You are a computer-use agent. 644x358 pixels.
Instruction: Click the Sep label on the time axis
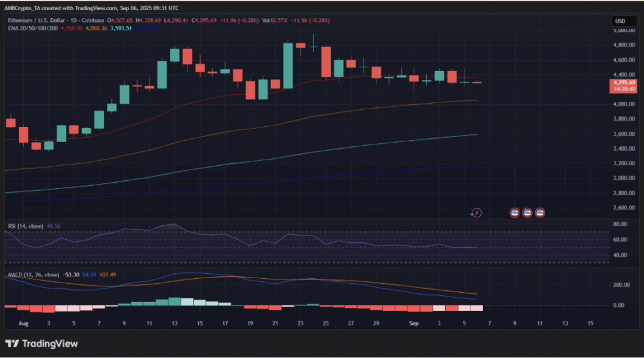point(414,323)
